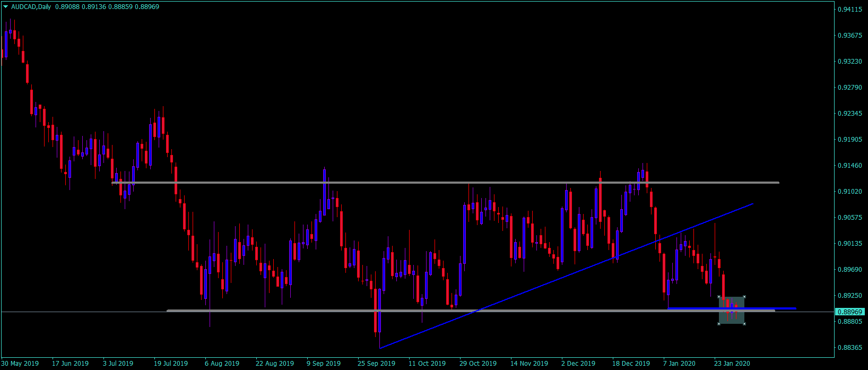Click the rectangle's top-left corner handle
Image resolution: width=868 pixels, height=370 pixels.
(719, 297)
